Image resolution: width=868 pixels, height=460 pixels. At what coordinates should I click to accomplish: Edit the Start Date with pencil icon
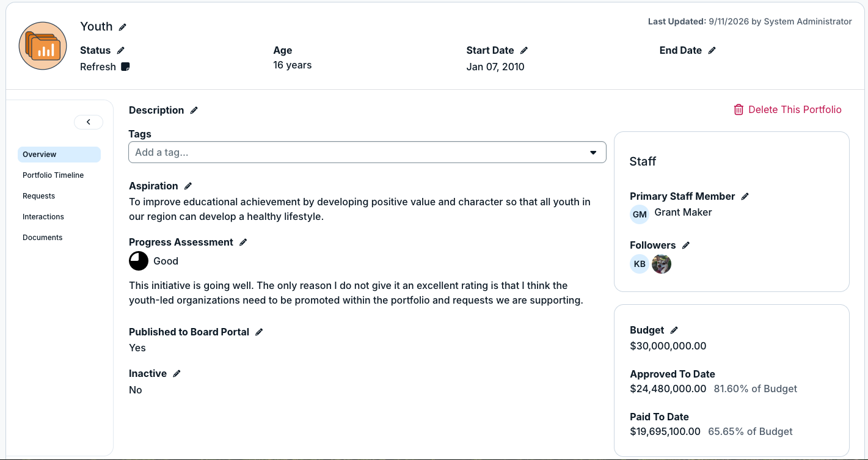pyautogui.click(x=524, y=50)
